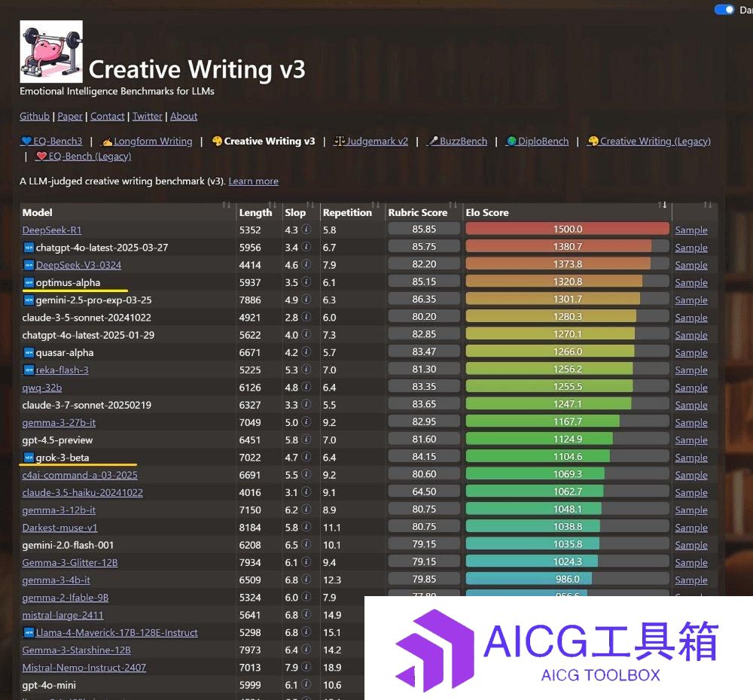Click NEW badge beside Llama-4-Maverick-17B-128E-Instruct
The width and height of the screenshot is (753, 700).
(29, 632)
